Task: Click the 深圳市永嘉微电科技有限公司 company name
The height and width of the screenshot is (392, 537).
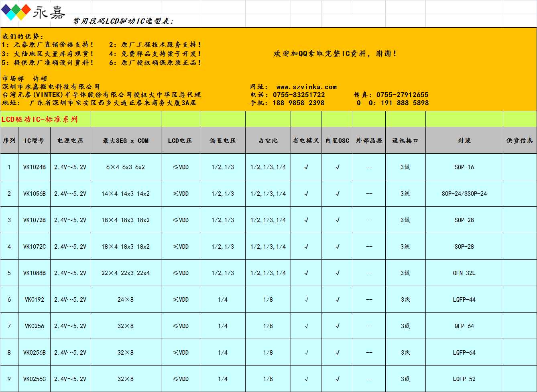Action: (51, 87)
